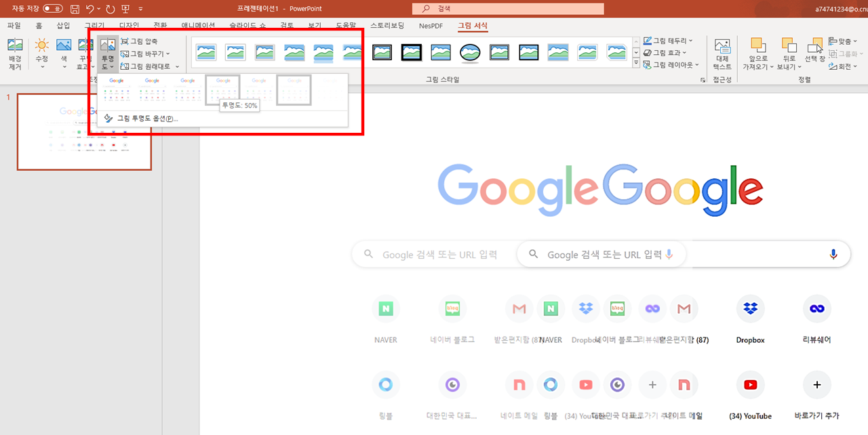This screenshot has width=868, height=435.
Task: Open the Undo history dropdown arrow
Action: pos(99,9)
